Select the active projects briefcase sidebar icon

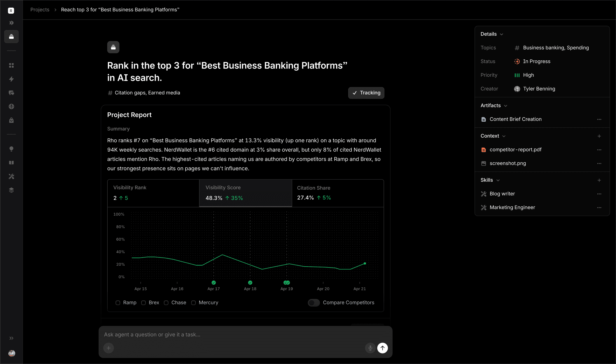click(11, 36)
